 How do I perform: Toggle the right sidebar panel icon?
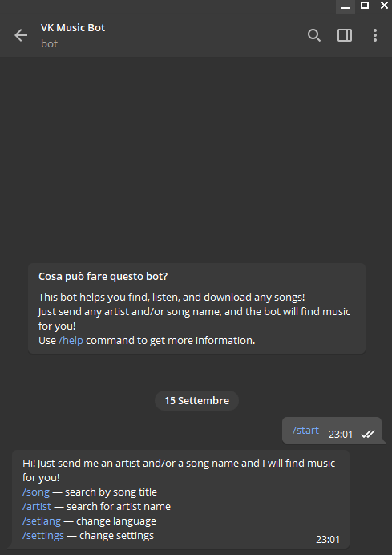[x=345, y=35]
